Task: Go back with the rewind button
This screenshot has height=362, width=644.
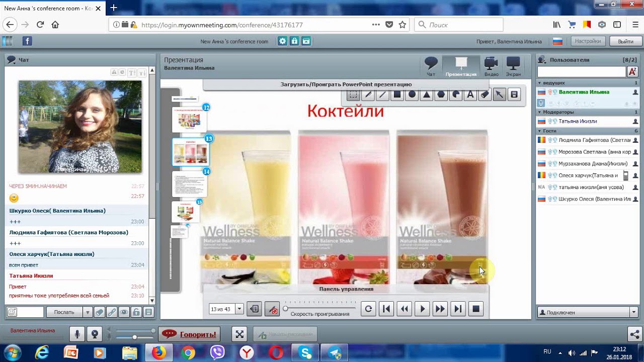Action: coord(404,309)
